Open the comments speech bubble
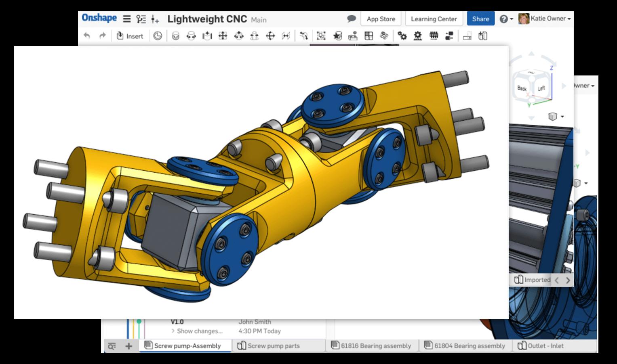Image resolution: width=617 pixels, height=364 pixels. 352,19
